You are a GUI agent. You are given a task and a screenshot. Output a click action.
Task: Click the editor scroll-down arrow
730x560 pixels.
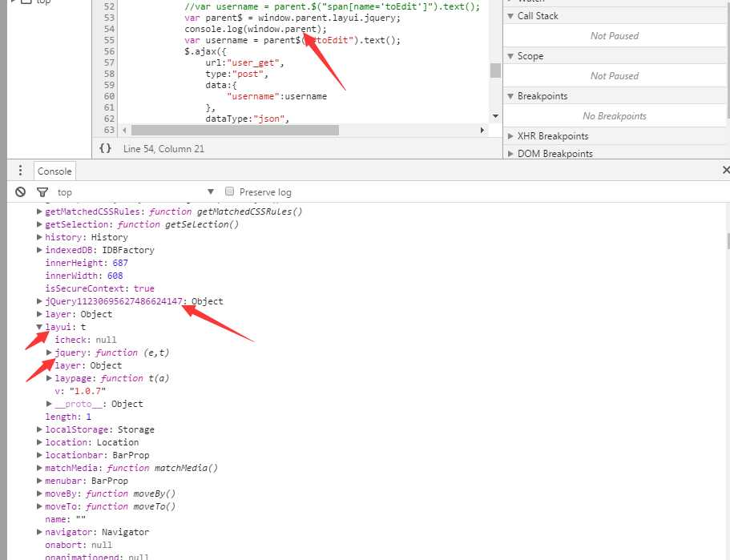click(495, 116)
